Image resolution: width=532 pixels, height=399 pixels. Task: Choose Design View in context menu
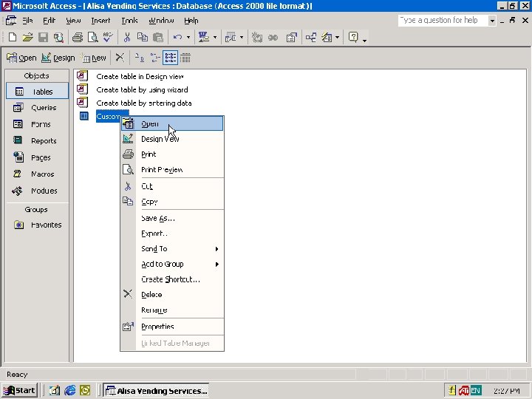[172, 139]
